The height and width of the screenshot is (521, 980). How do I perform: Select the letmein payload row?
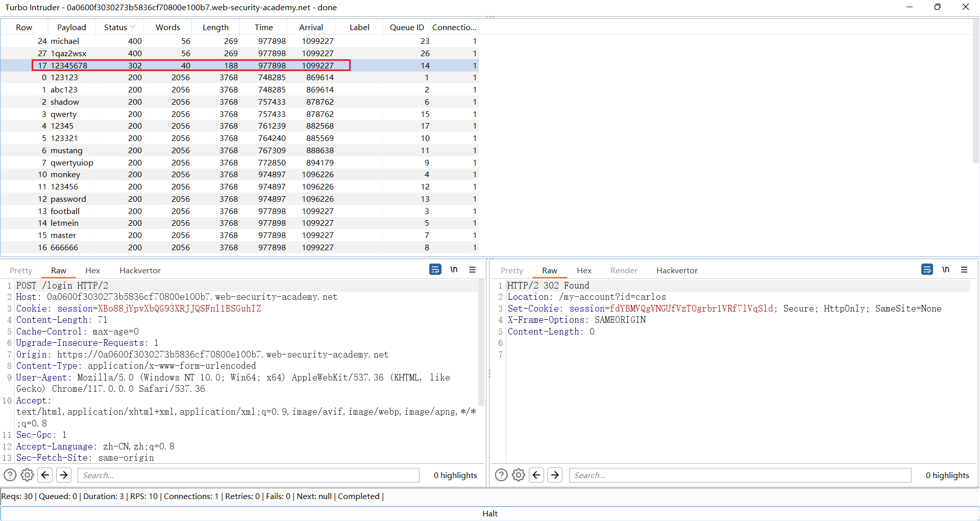(x=239, y=223)
